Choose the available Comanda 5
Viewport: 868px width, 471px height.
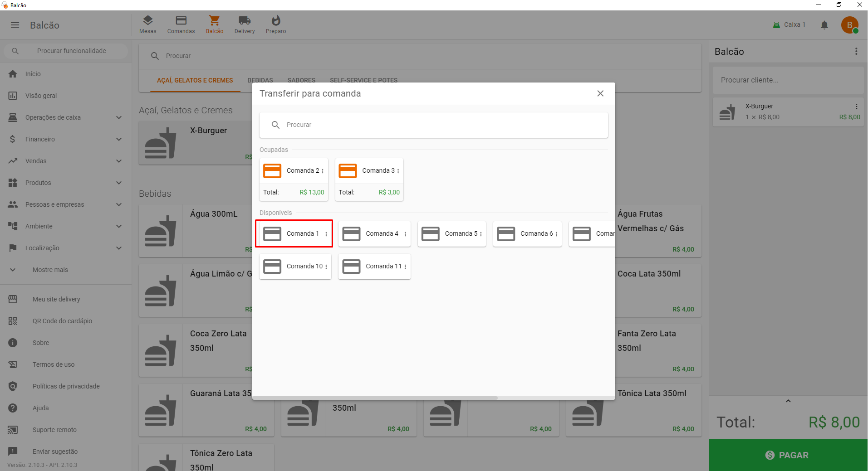(451, 234)
